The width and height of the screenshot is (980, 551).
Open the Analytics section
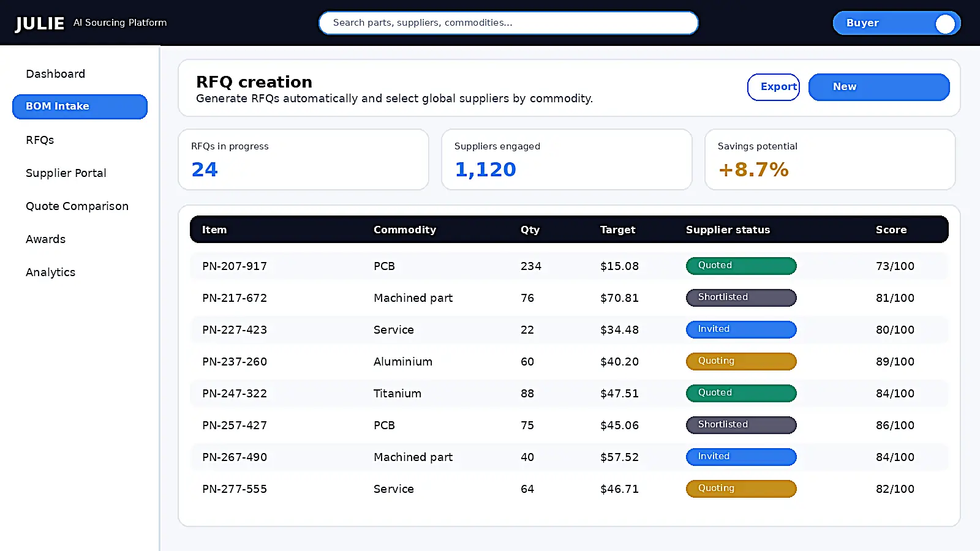point(50,272)
